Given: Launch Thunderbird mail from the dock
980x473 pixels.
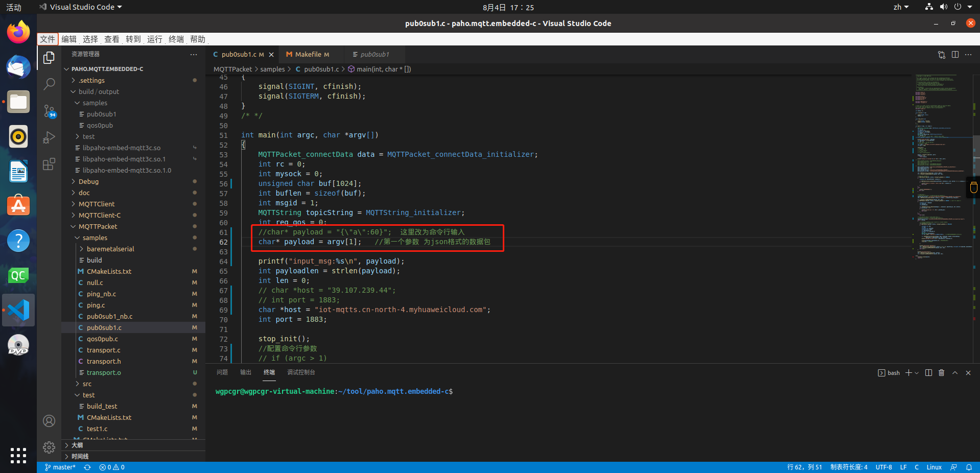Looking at the screenshot, I should coord(18,67).
